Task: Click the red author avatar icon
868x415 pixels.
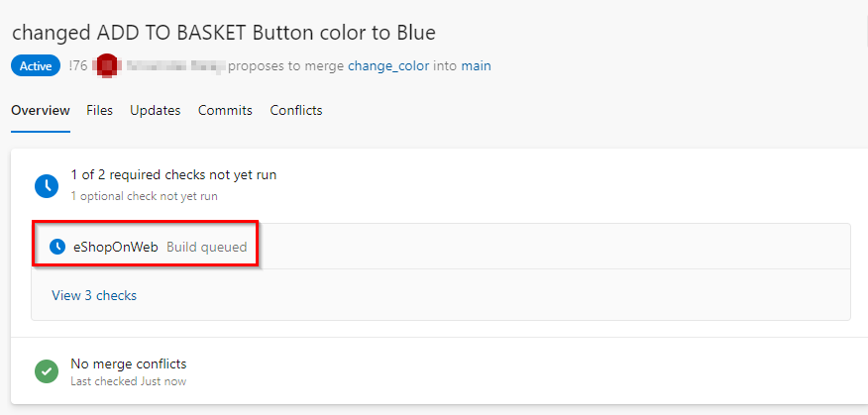Action: click(106, 65)
